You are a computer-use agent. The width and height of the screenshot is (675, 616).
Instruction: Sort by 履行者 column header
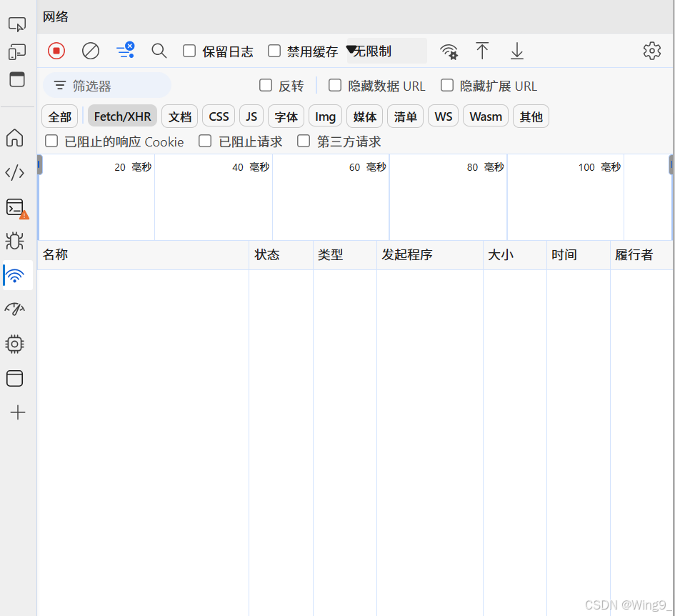pos(641,254)
